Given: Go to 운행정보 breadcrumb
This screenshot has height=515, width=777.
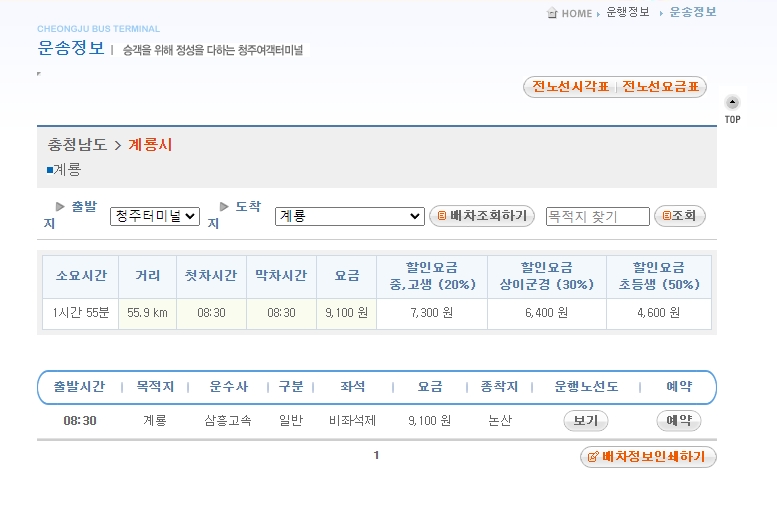Looking at the screenshot, I should point(628,12).
